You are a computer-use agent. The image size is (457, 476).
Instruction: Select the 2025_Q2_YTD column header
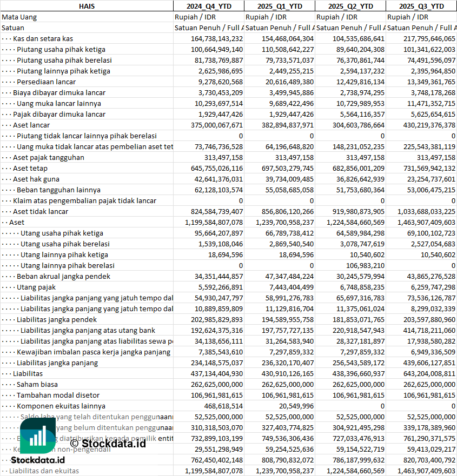350,6
